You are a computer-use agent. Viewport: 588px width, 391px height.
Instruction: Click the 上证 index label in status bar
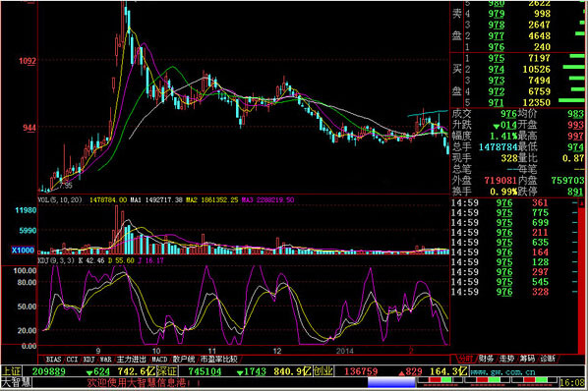(11, 371)
